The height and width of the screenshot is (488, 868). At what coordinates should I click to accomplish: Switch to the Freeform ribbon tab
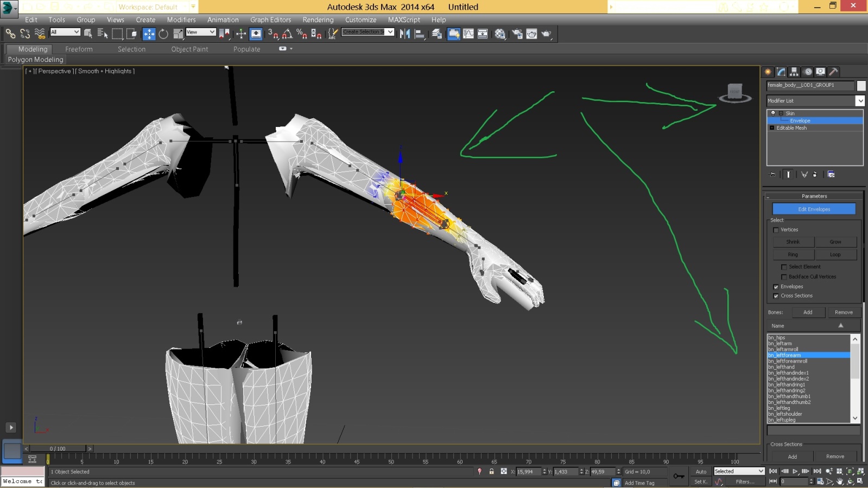[79, 49]
